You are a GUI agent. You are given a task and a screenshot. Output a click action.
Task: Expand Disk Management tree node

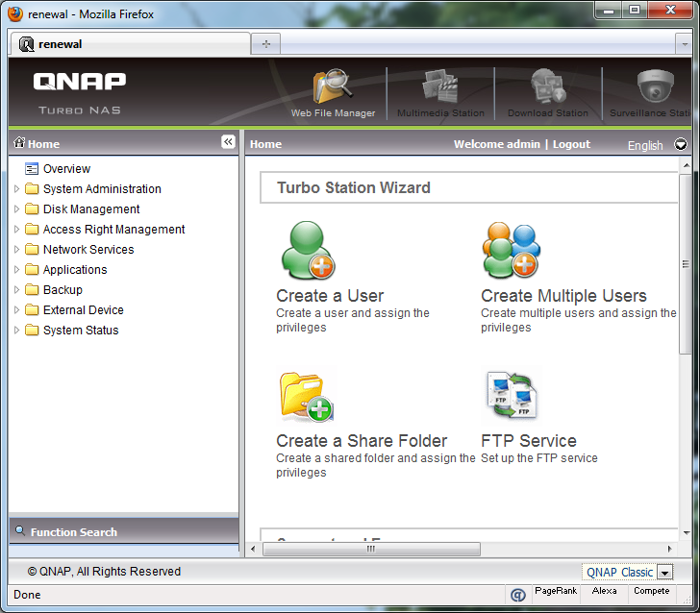pyautogui.click(x=17, y=209)
